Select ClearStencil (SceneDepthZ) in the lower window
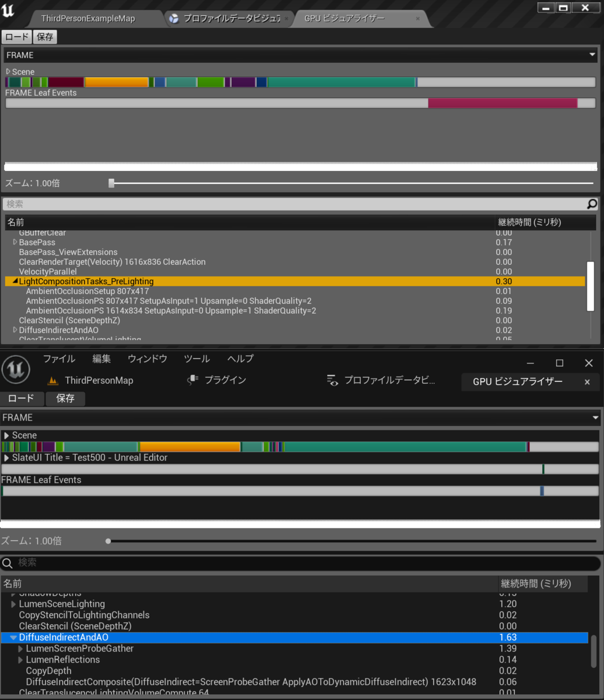 pyautogui.click(x=294, y=626)
